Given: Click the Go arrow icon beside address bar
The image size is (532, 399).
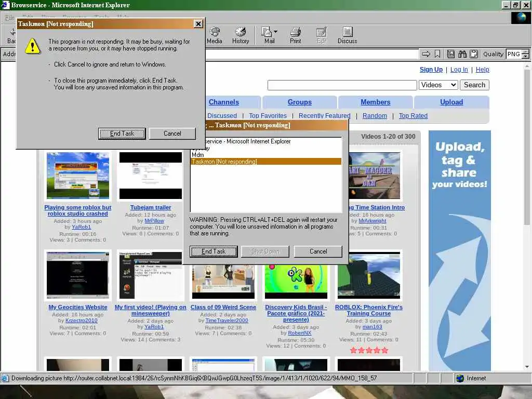Looking at the screenshot, I should coord(426,54).
